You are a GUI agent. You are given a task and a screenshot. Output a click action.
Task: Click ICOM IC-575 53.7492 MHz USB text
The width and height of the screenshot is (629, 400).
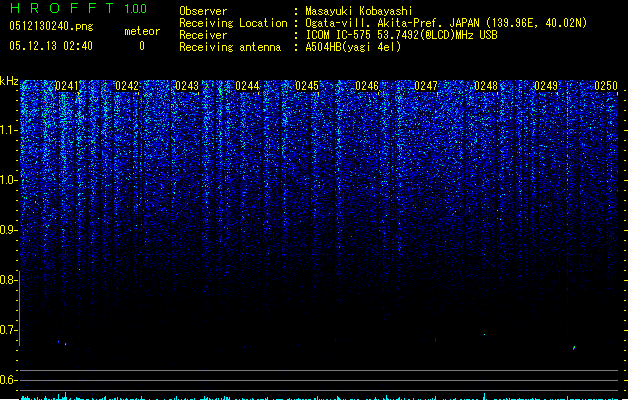[x=402, y=35]
